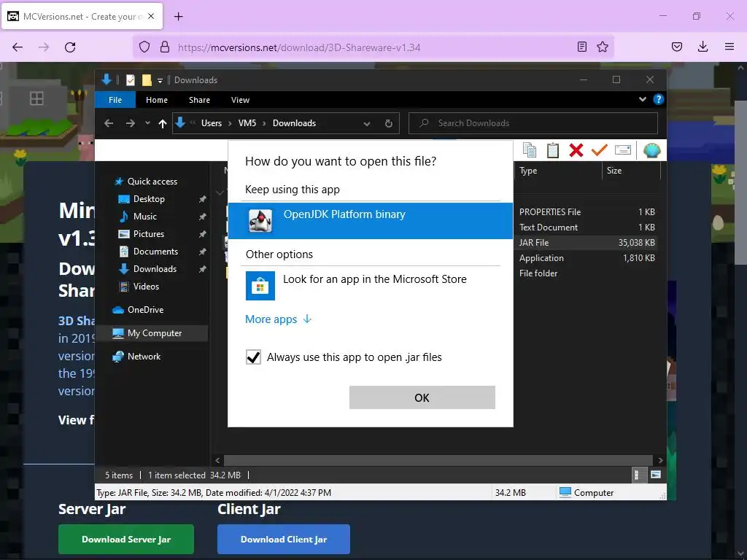The height and width of the screenshot is (560, 747).
Task: Select OpenJDK Platform binary app
Action: coord(370,221)
